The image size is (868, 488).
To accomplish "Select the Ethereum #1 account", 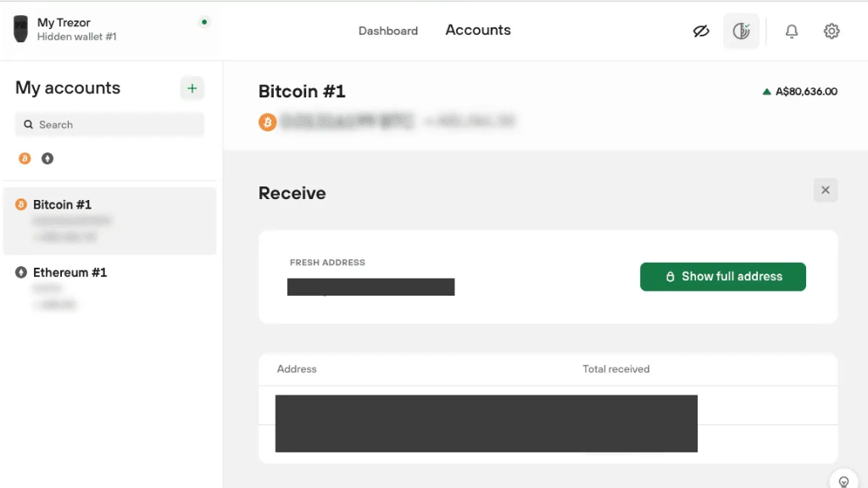I will [109, 288].
